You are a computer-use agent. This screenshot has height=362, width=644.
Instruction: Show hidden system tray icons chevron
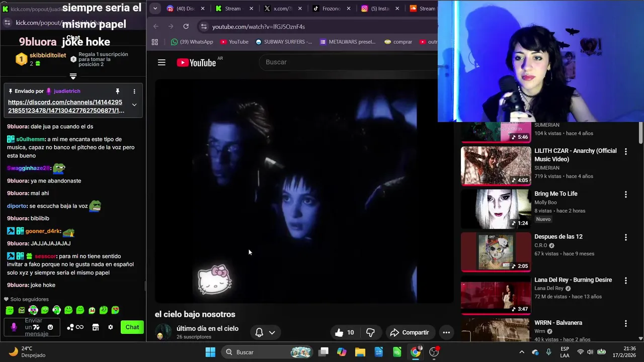tap(522, 352)
